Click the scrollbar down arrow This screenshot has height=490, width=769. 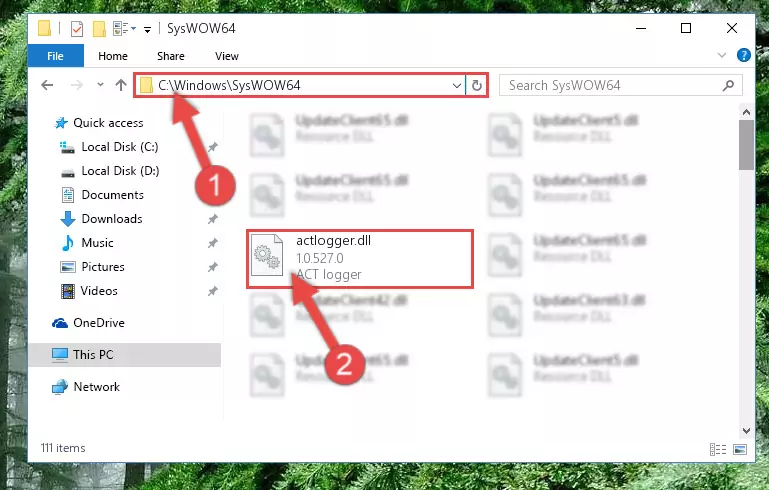[746, 431]
